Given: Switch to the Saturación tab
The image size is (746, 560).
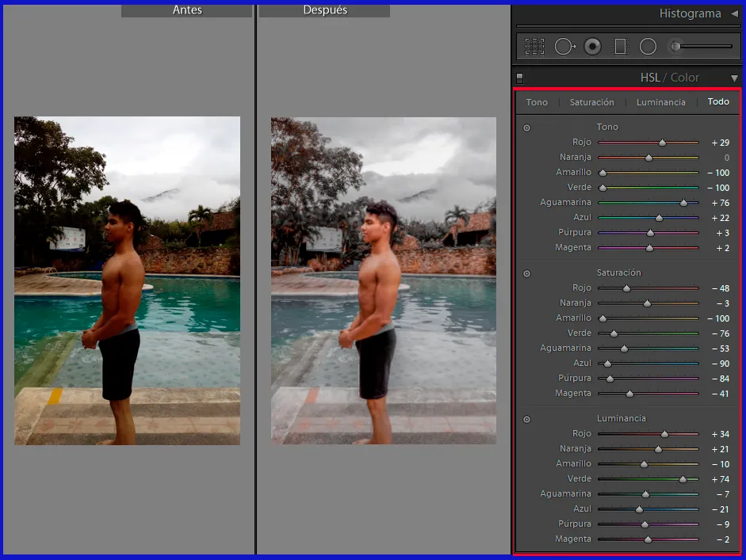Looking at the screenshot, I should pyautogui.click(x=591, y=102).
